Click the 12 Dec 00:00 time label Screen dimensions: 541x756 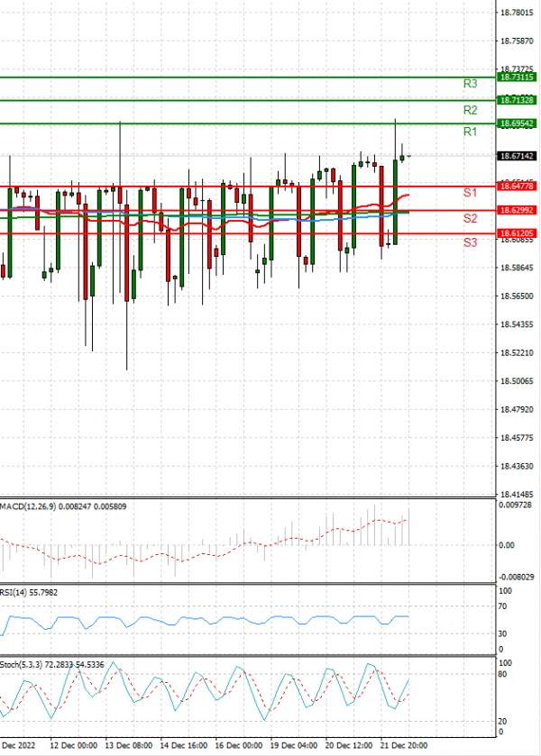click(73, 745)
